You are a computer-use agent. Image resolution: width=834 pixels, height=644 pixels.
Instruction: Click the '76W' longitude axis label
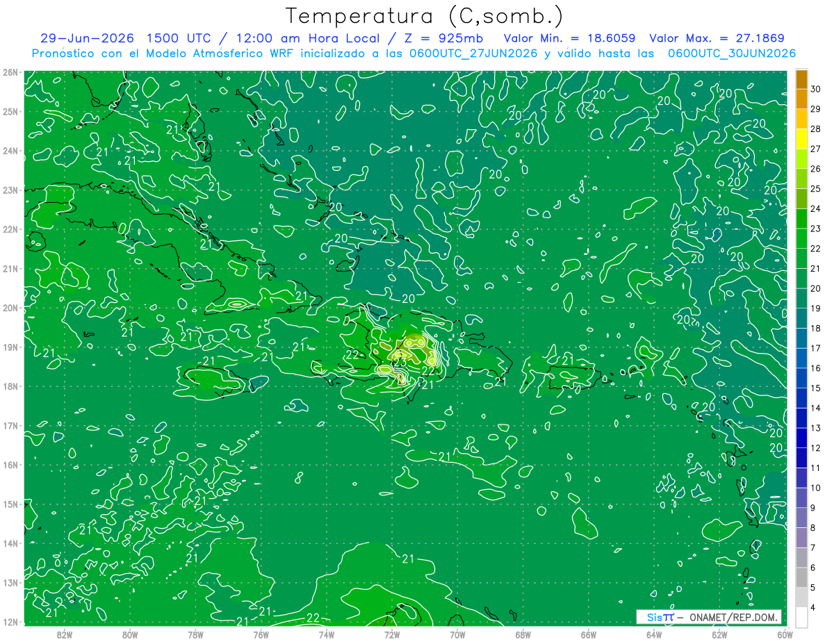click(261, 634)
